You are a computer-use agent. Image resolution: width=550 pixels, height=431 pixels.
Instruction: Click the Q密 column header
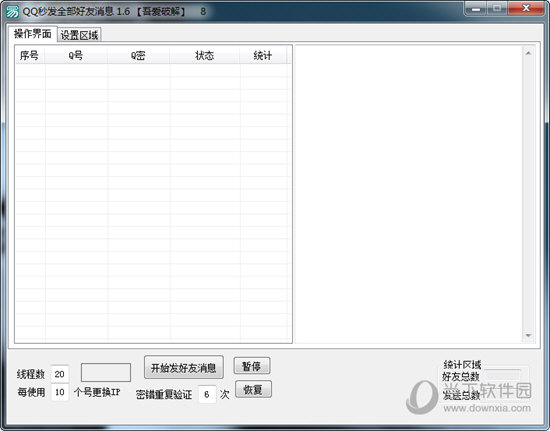[x=138, y=55]
